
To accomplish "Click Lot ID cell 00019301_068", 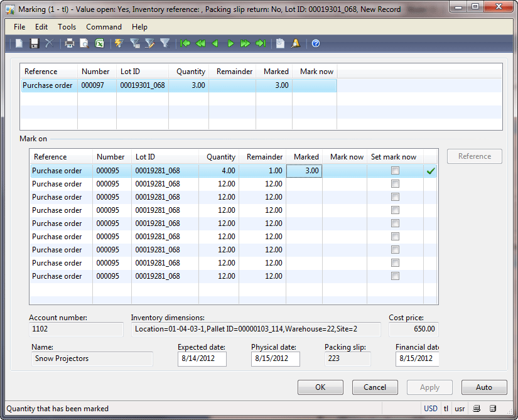I will [143, 85].
